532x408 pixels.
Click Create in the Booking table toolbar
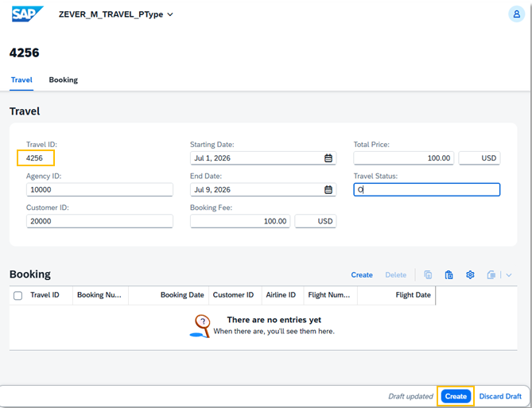point(362,275)
